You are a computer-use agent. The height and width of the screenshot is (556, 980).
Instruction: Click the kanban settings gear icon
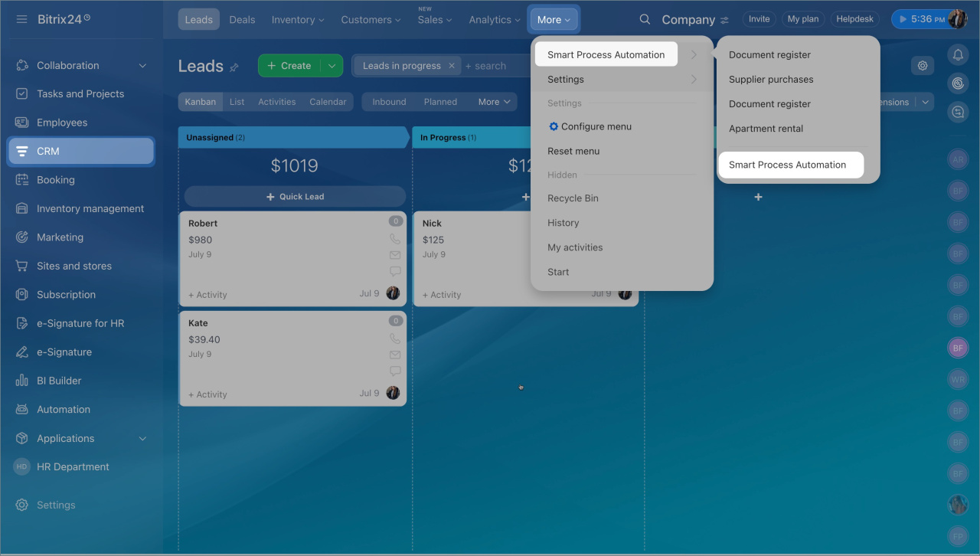click(923, 66)
